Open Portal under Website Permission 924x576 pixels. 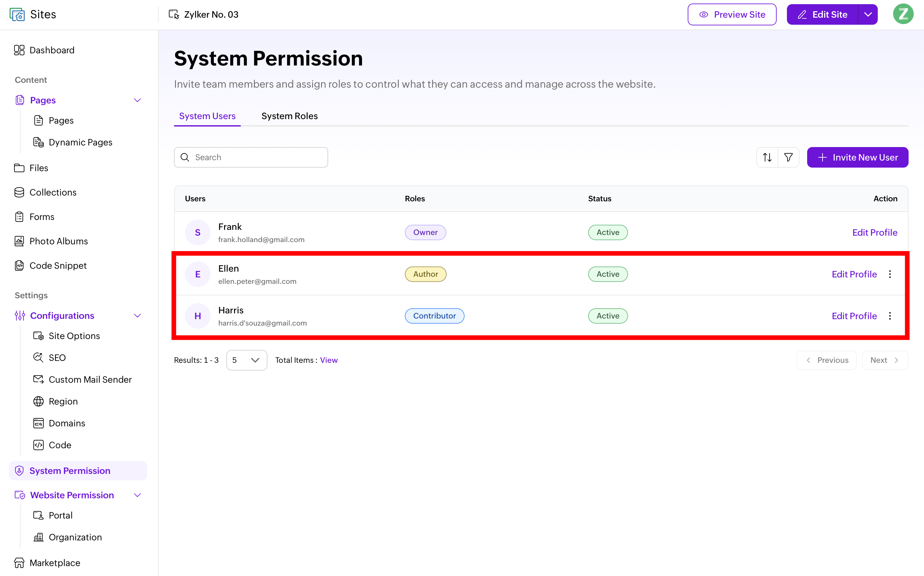53,515
